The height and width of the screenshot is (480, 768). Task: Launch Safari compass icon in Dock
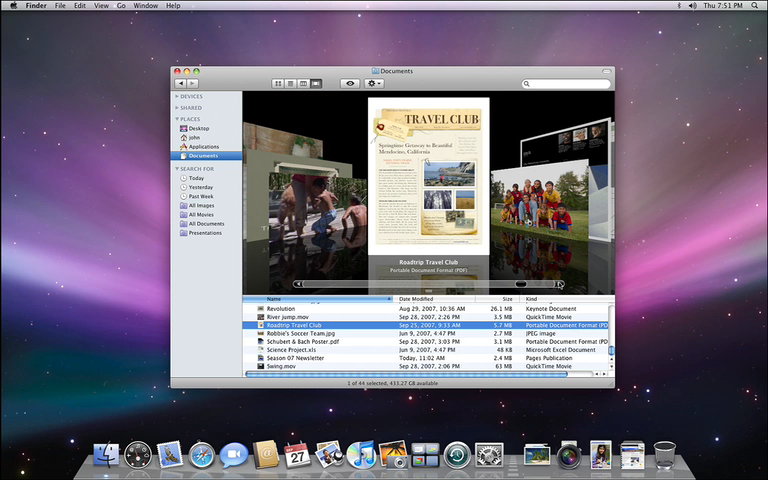(202, 456)
